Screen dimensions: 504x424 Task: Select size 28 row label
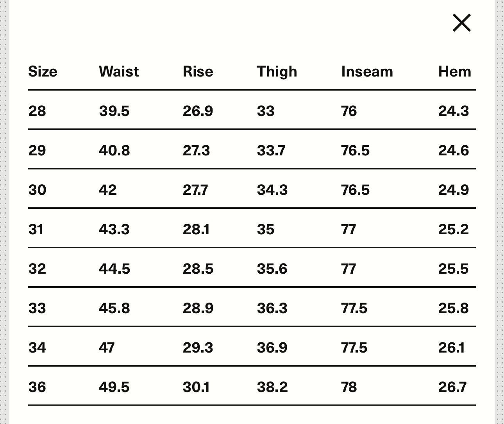tap(37, 111)
